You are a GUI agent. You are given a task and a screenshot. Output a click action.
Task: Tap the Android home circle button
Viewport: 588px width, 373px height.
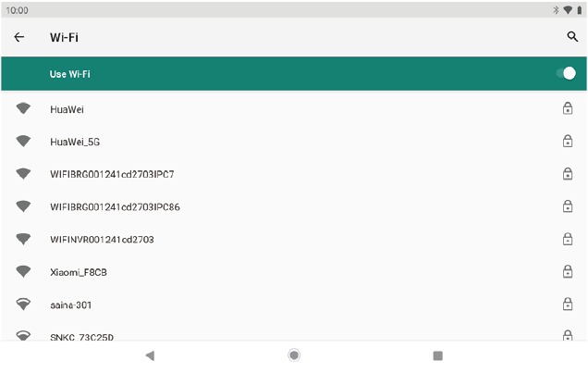coord(294,355)
